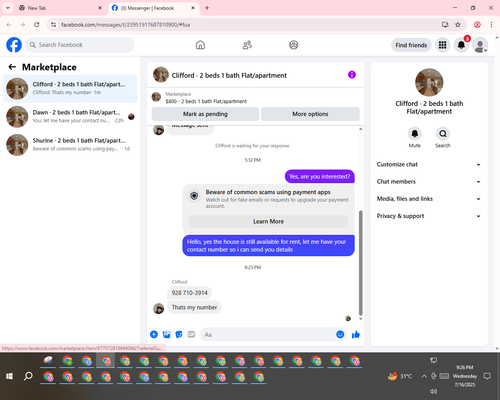Expand the Customize chat section

(x=429, y=164)
